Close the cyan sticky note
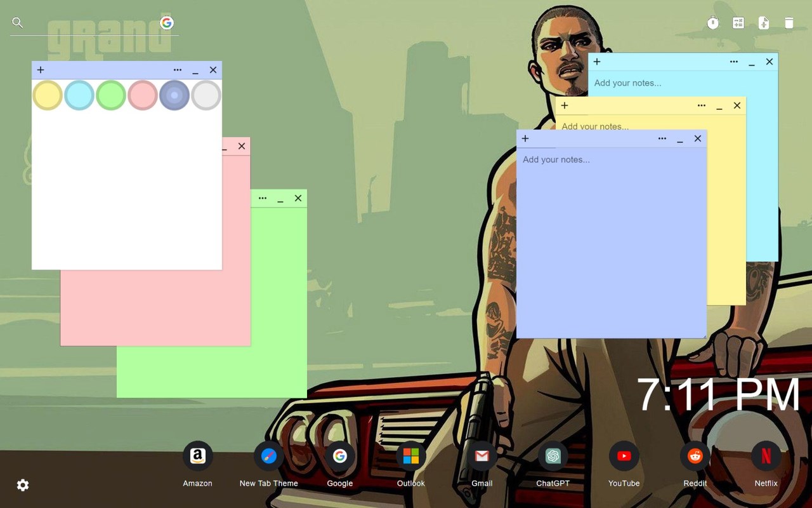The width and height of the screenshot is (812, 508). click(x=769, y=62)
